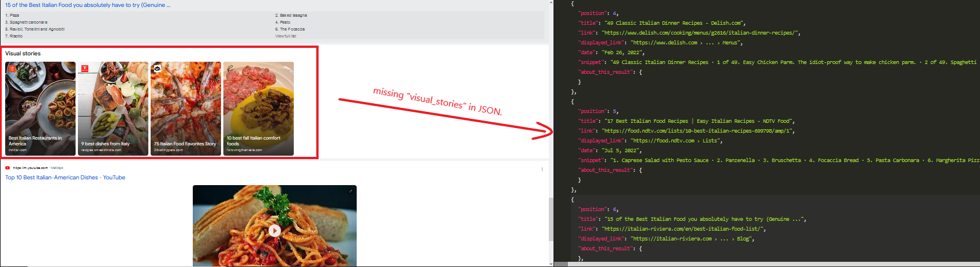
Task: Click the '"position": 4,' line in JSON
Action: [599, 13]
